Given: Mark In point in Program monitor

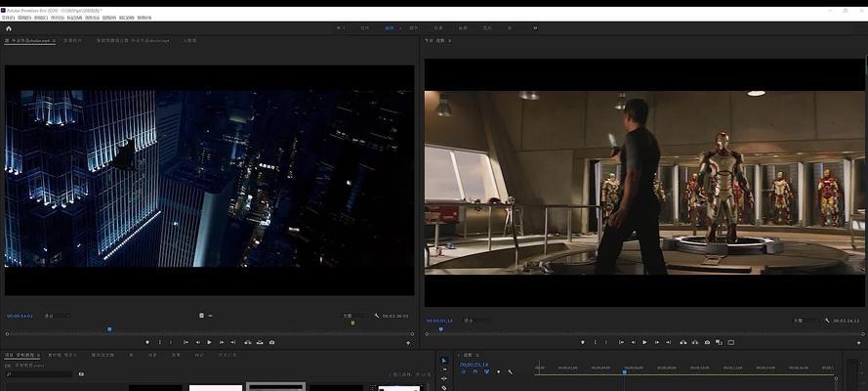Looking at the screenshot, I should (595, 342).
